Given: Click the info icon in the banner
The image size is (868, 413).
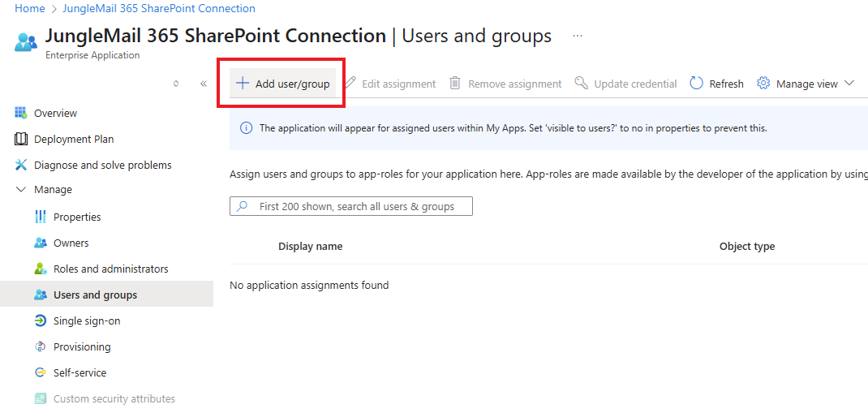Looking at the screenshot, I should click(246, 128).
